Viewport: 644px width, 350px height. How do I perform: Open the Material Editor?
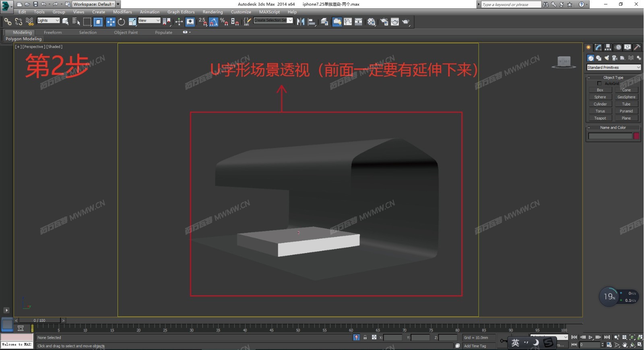[x=372, y=22]
